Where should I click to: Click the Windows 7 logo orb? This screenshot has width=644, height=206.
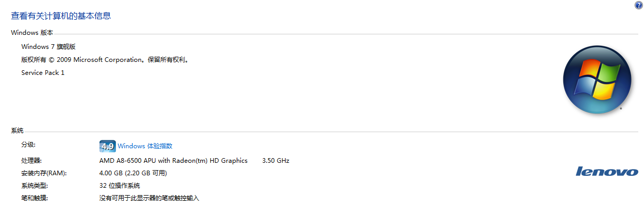coord(597,79)
